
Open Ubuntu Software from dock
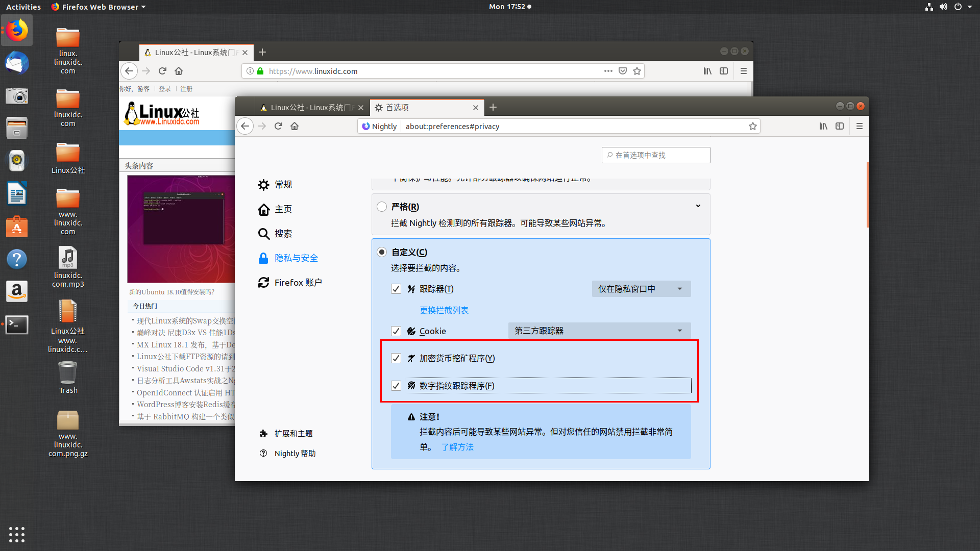click(x=17, y=227)
